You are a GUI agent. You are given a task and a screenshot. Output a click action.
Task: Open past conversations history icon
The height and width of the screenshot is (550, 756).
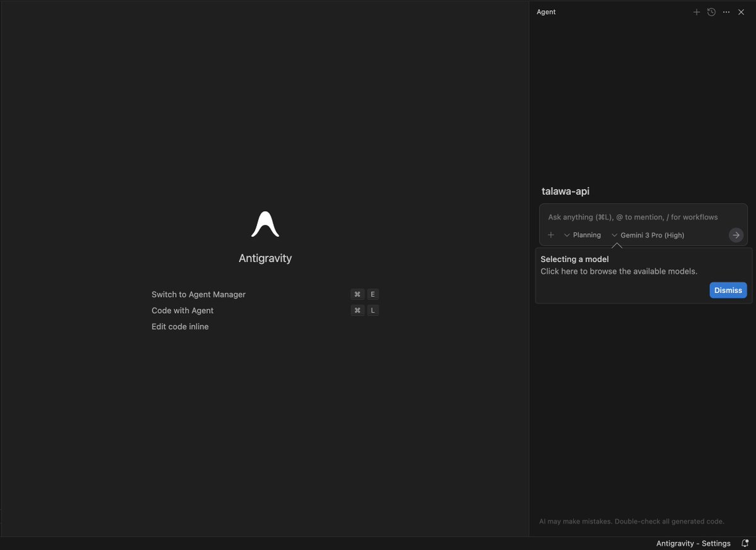(711, 12)
